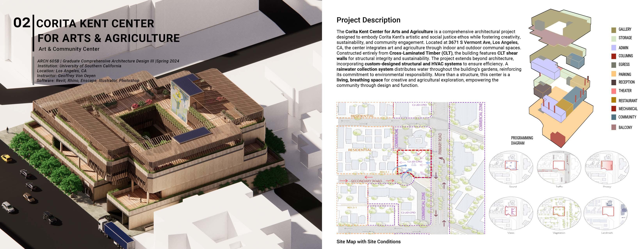Click the Admin lavender legend swatch
Screen dimensions: 644x249
click(614, 47)
